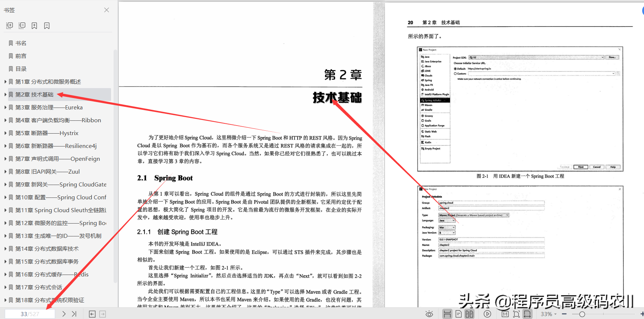Set zoom to actual size 1:1
The image size is (644, 319).
click(x=505, y=314)
